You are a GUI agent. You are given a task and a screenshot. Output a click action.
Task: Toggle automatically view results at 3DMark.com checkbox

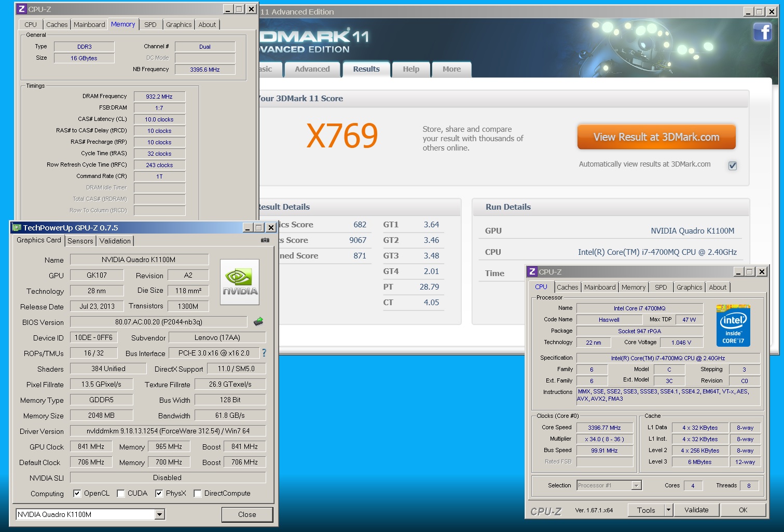pyautogui.click(x=733, y=166)
